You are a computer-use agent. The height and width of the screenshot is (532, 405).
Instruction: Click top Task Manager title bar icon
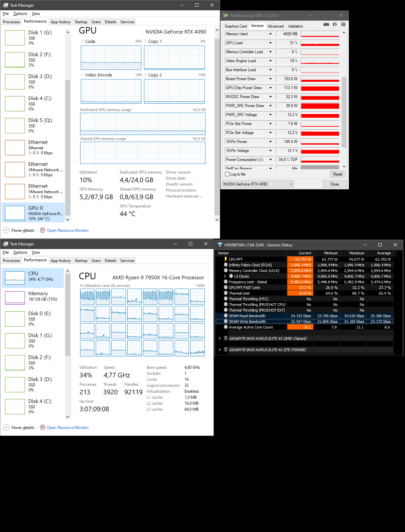coord(6,5)
